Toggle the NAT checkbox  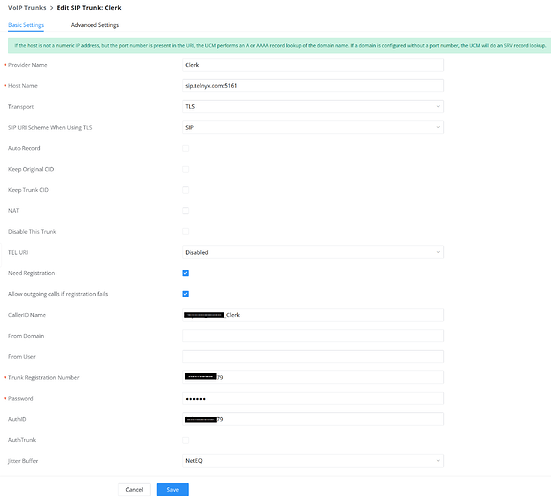point(186,211)
